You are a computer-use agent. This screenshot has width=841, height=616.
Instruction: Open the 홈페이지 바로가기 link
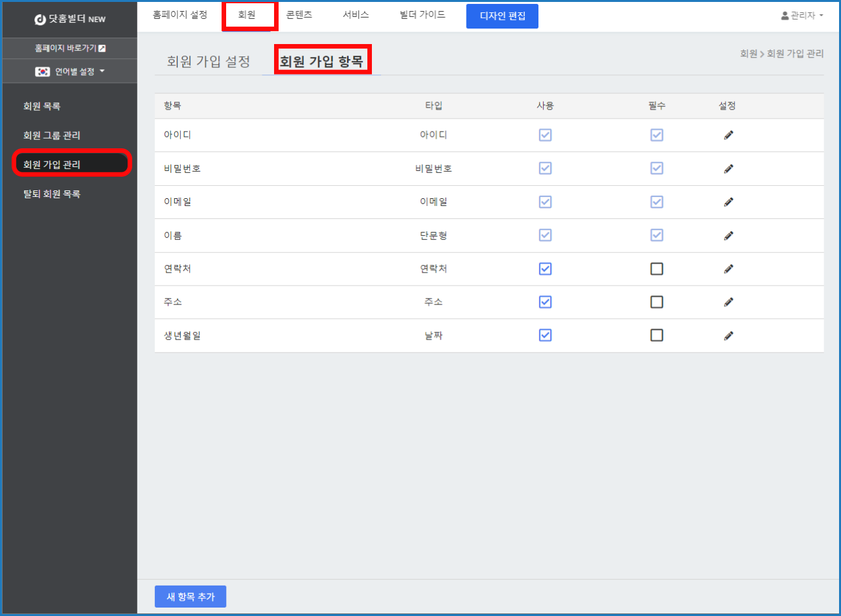[x=70, y=48]
